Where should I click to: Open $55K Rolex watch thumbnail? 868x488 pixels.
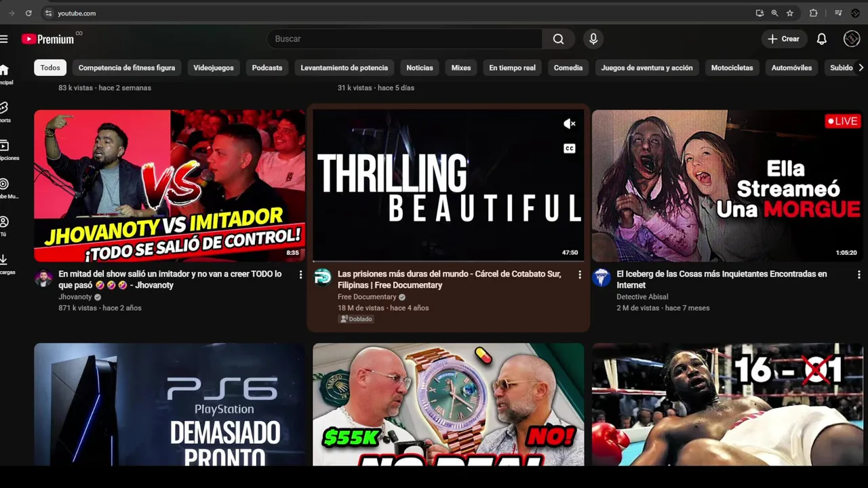448,404
